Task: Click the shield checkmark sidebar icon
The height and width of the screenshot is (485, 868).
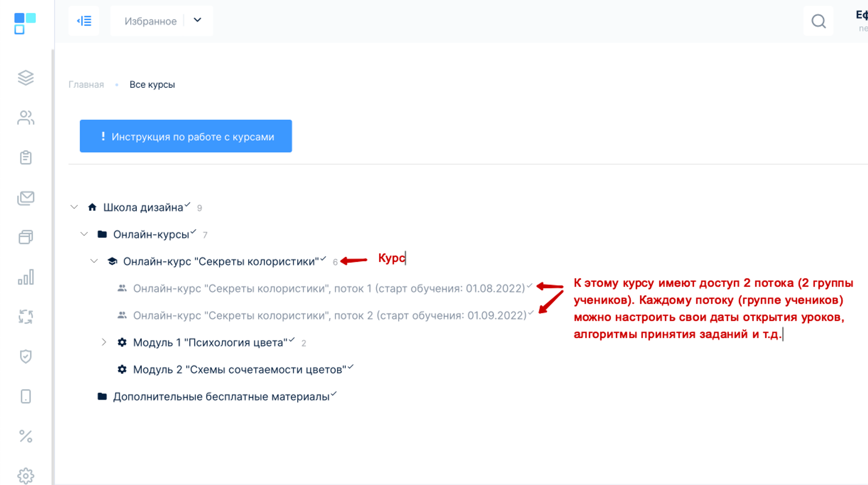Action: point(26,356)
